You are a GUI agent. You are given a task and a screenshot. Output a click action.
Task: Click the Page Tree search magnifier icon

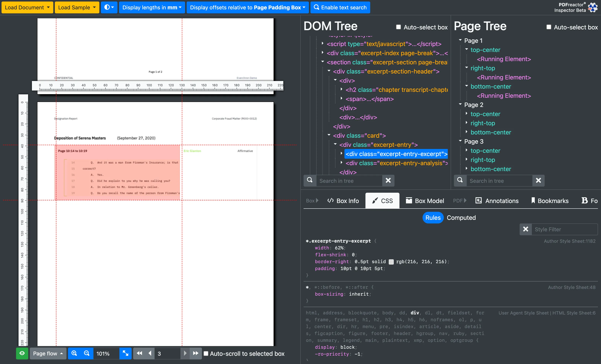[x=460, y=180]
